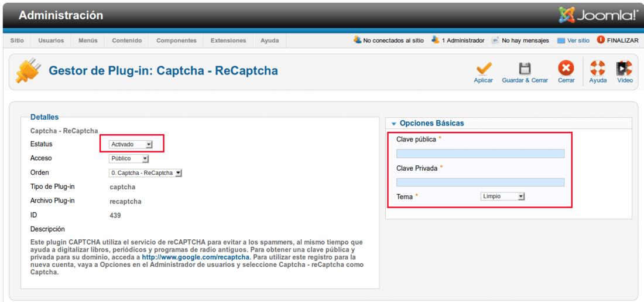Open the Video help icon

click(624, 68)
